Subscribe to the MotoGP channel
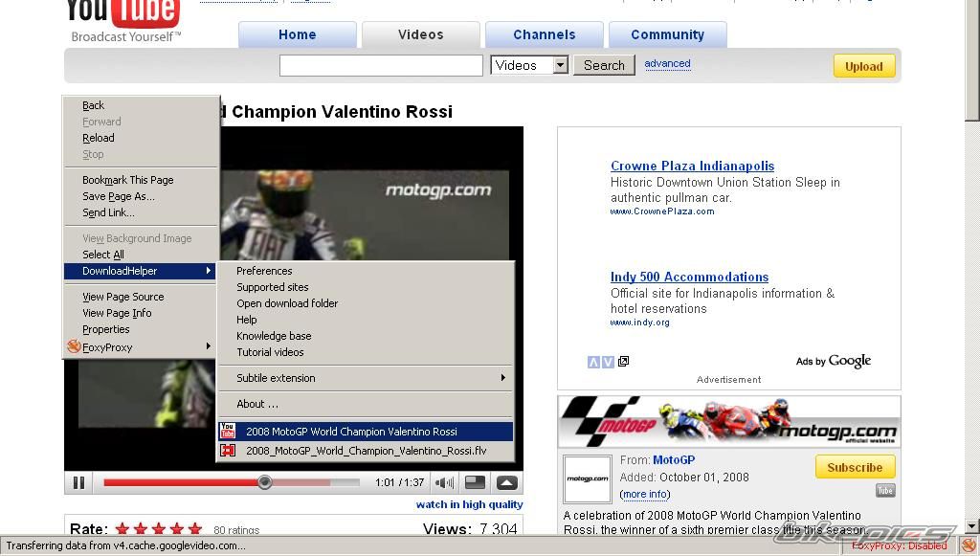 (x=855, y=467)
